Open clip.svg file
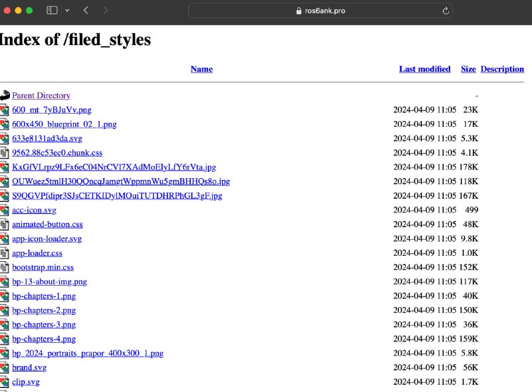Image resolution: width=532 pixels, height=392 pixels. coord(26,382)
